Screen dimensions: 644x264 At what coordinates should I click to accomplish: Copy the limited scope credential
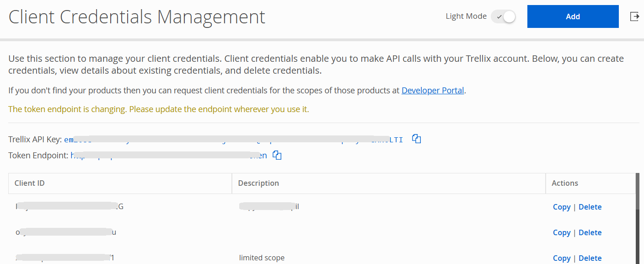coord(561,258)
